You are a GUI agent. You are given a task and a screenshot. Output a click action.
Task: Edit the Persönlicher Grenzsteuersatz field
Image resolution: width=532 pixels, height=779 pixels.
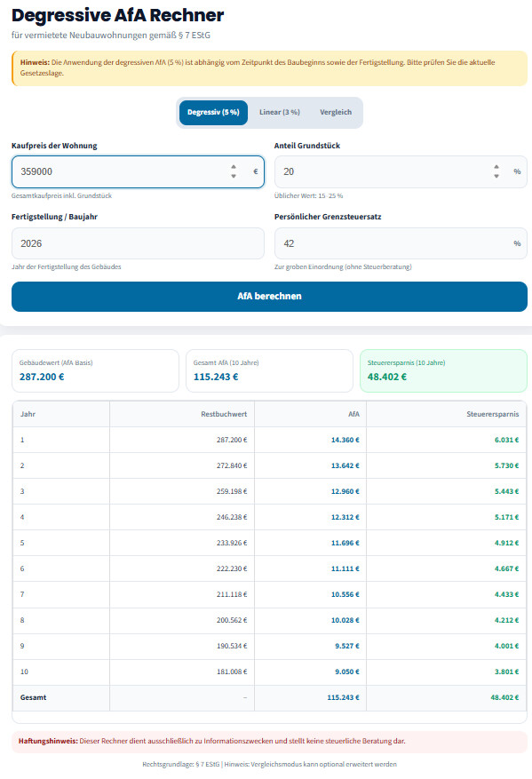pos(401,243)
